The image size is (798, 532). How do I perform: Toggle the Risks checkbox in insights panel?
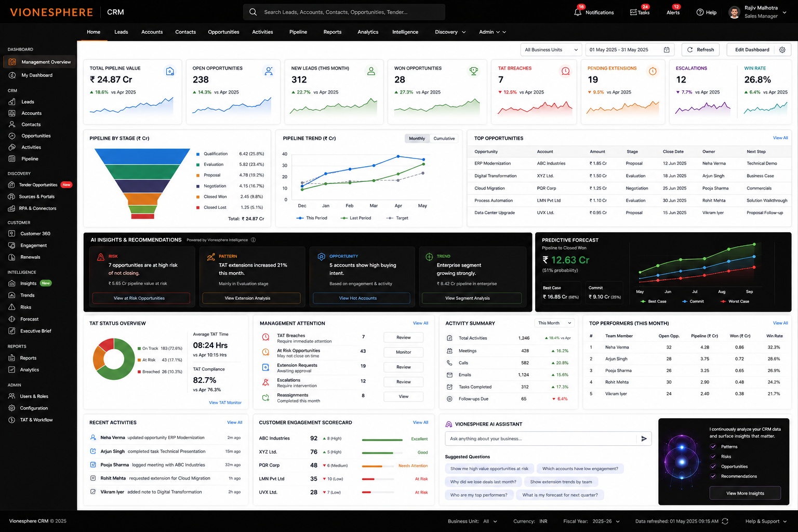pos(713,457)
